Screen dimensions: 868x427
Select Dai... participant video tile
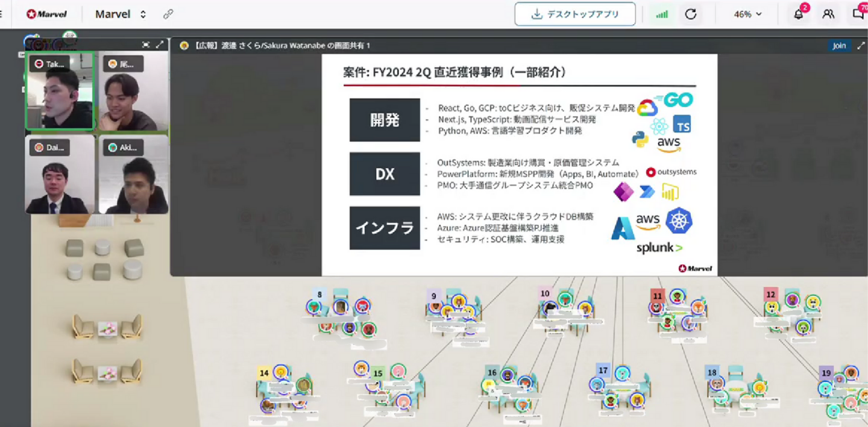coord(60,174)
